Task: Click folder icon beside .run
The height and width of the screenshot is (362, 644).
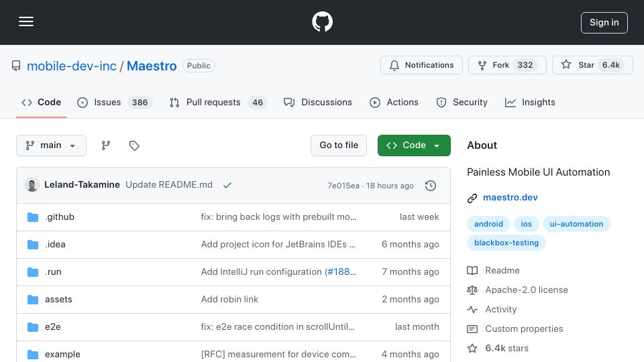Action: 33,272
